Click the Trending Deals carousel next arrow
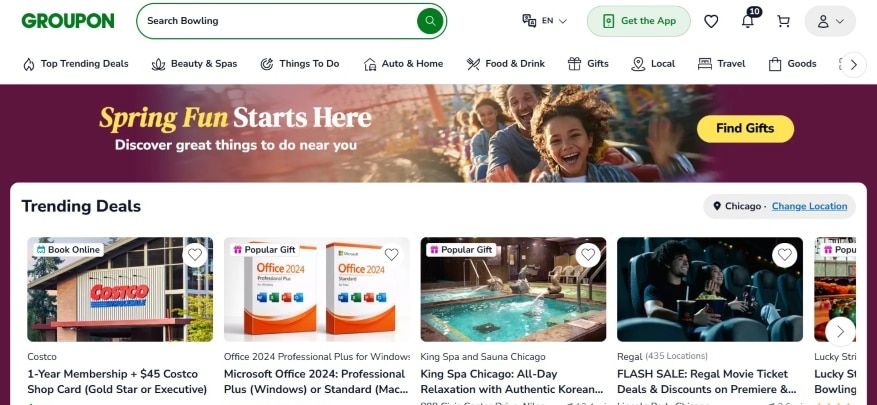 pyautogui.click(x=840, y=332)
